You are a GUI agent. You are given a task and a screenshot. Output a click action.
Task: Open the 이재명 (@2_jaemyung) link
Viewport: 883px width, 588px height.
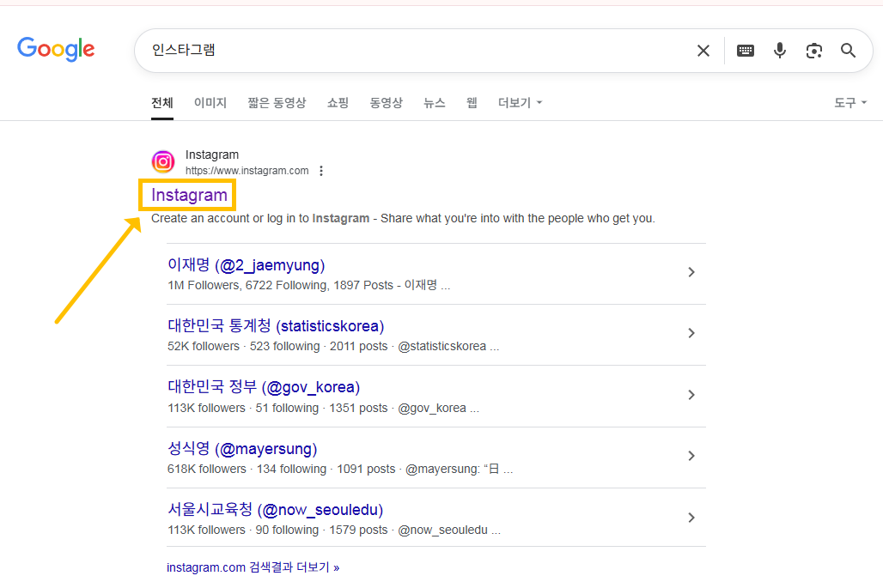coord(247,265)
